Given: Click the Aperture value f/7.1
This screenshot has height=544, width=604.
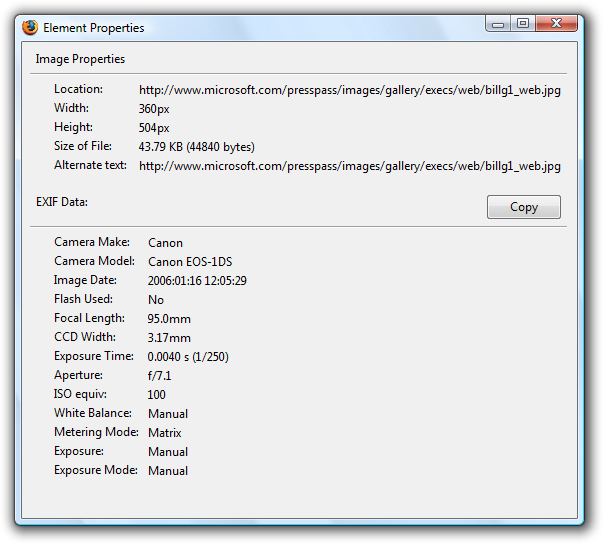Looking at the screenshot, I should point(159,376).
